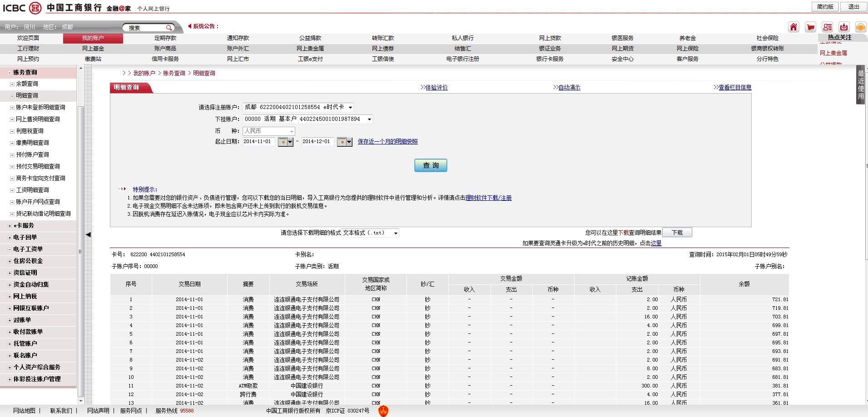Open the shopping cart icon
This screenshot has width=868, height=417.
pyautogui.click(x=810, y=27)
